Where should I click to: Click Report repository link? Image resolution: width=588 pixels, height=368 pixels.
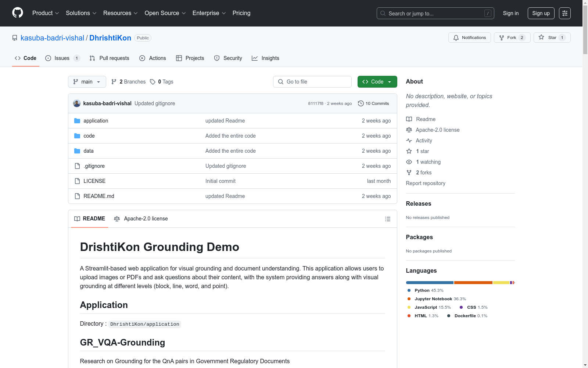tap(426, 183)
